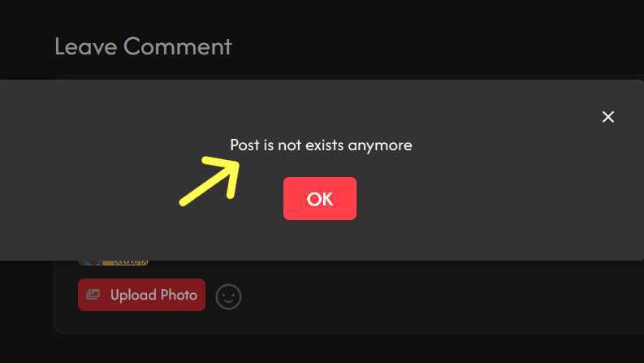Click the 'Photo' text on the red button

pyautogui.click(x=179, y=295)
